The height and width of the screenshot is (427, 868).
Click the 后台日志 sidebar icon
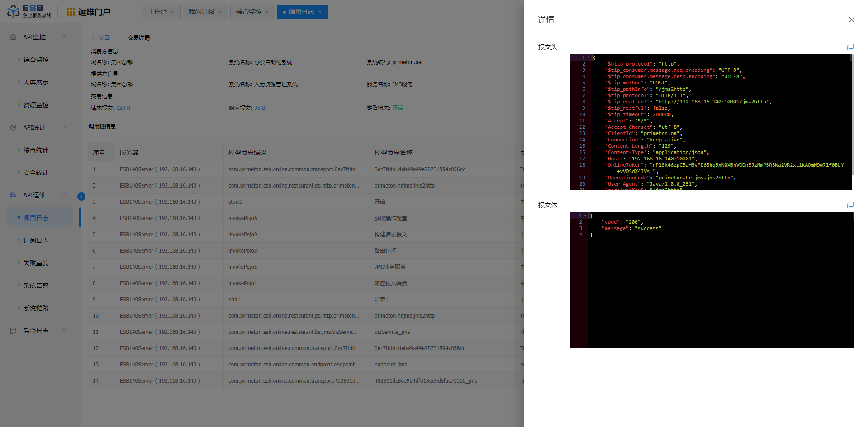(13, 331)
